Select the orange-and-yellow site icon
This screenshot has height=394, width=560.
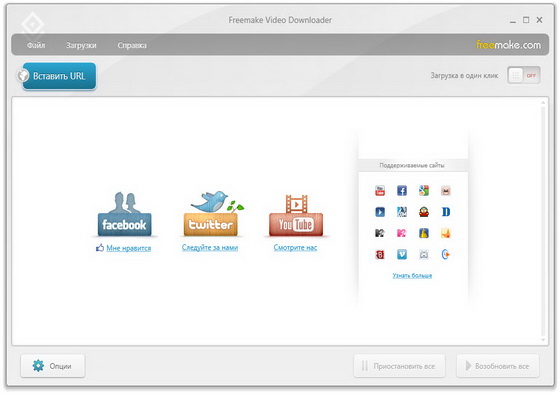(445, 233)
